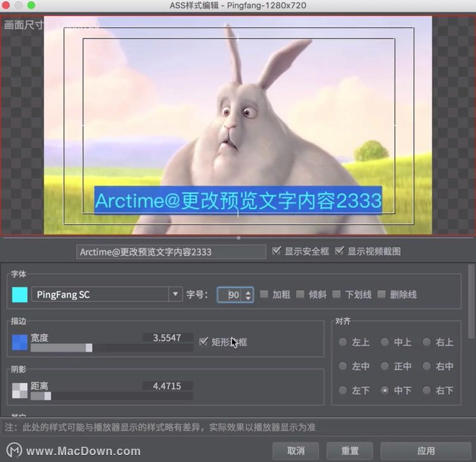Select 左下 bottom-left alignment
This screenshot has width=476, height=462.
point(343,390)
